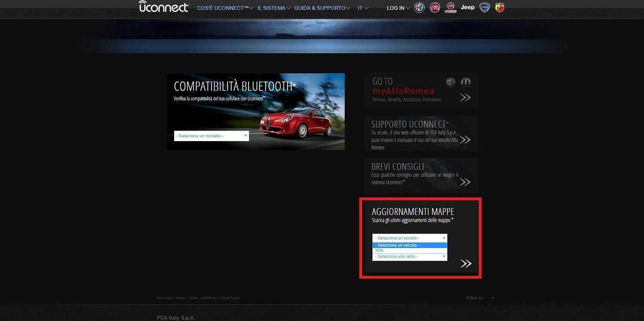Click the double-arrow on myAlfaRomeo card

click(x=465, y=97)
